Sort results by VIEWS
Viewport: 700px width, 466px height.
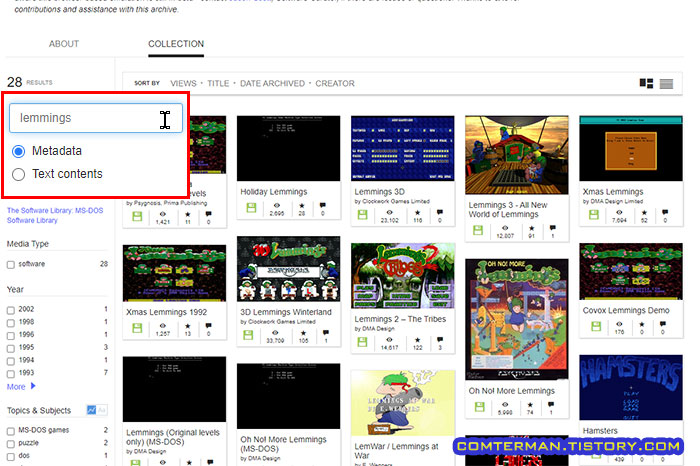click(x=183, y=83)
